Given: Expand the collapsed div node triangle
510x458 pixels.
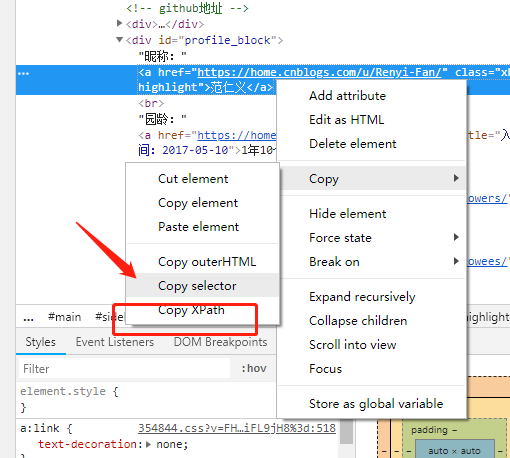Looking at the screenshot, I should pos(119,23).
